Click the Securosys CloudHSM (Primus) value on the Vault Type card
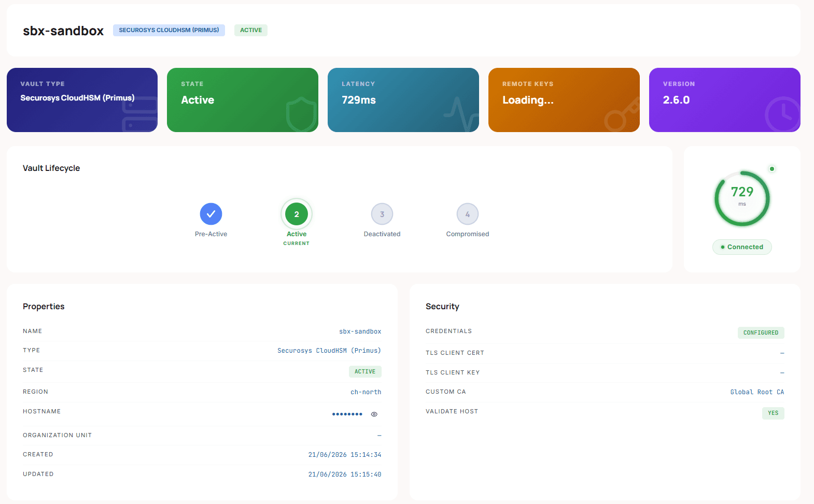 [x=77, y=98]
